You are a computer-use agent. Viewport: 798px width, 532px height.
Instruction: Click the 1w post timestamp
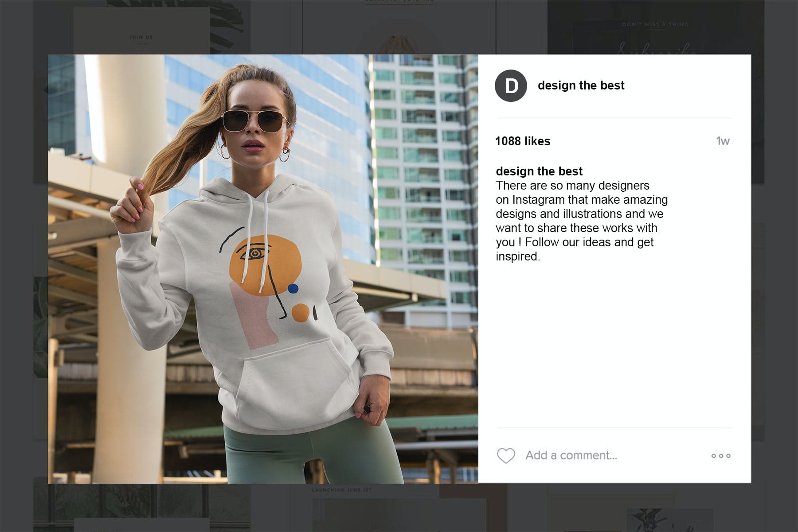pos(723,141)
